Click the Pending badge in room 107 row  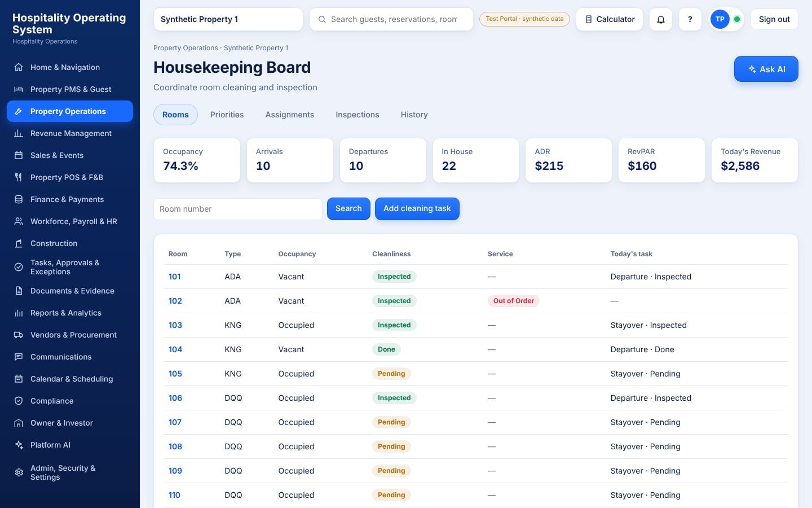(391, 422)
